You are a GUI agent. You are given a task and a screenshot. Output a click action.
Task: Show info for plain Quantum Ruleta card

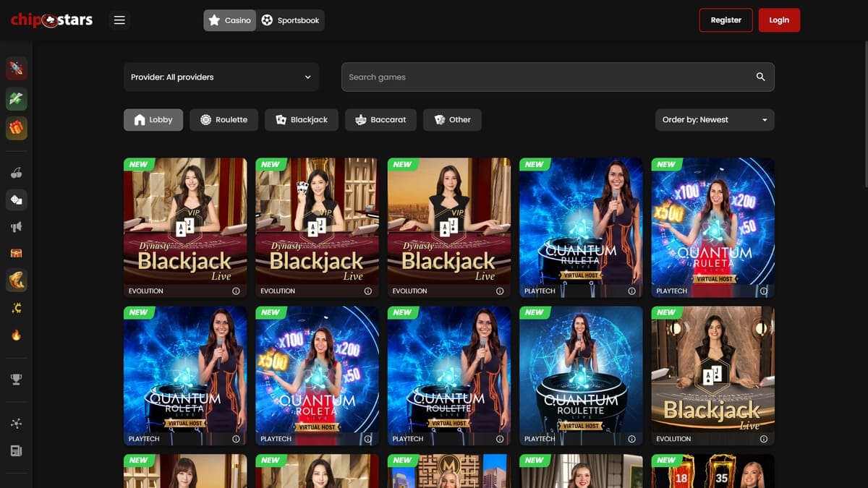(x=631, y=291)
